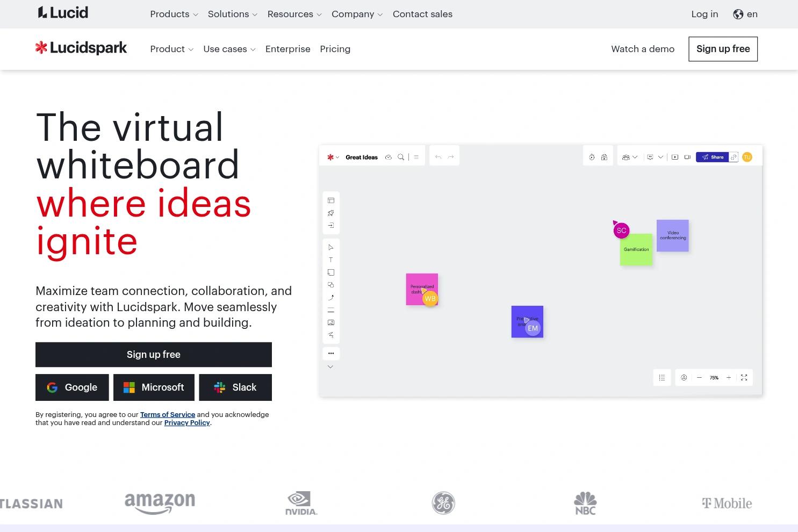Screen dimensions: 798x532
Task: Open the hamburger menu beside Great Ideas
Action: pyautogui.click(x=416, y=157)
